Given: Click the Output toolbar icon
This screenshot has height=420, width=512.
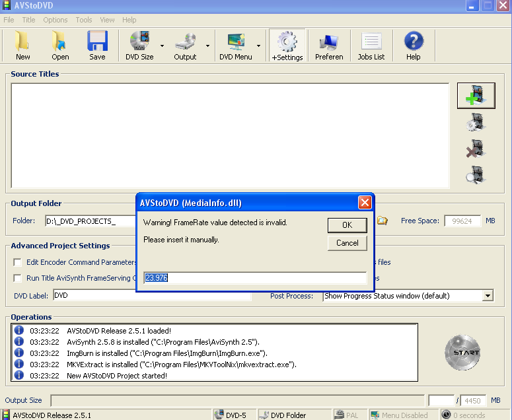Looking at the screenshot, I should click(185, 45).
